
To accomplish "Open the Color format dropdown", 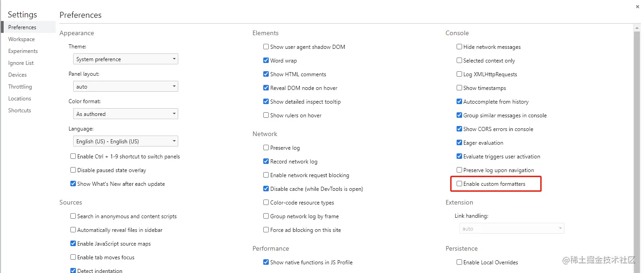I will (x=125, y=114).
